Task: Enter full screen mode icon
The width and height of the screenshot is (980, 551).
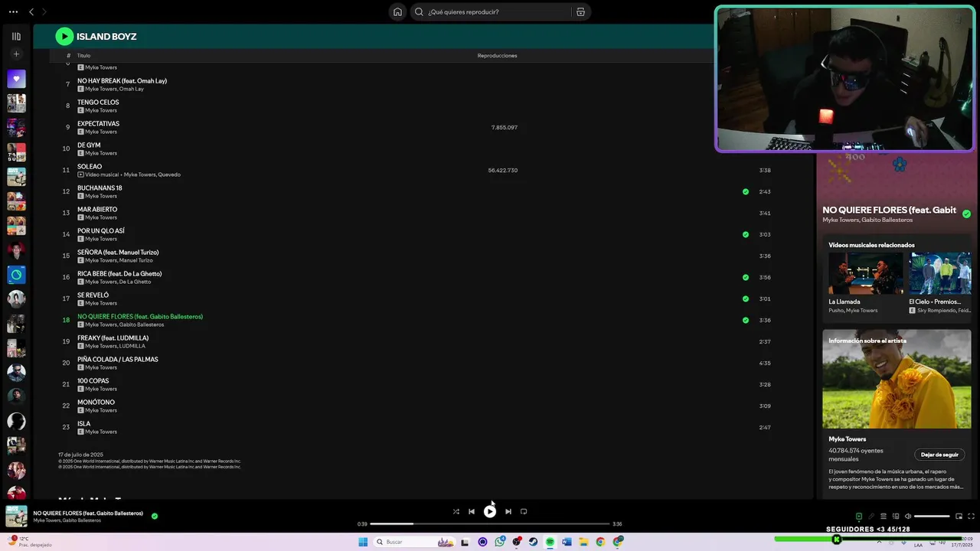Action: tap(971, 517)
